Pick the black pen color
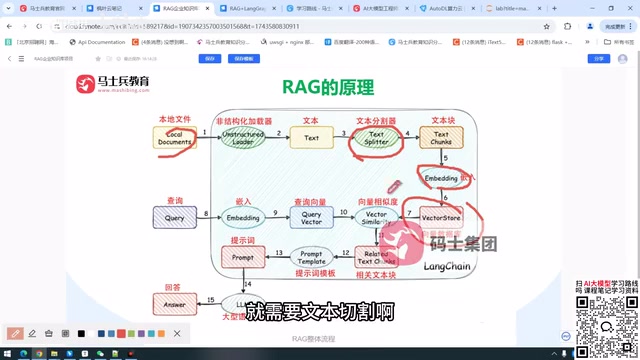Viewport: 640px width, 360px height. (x=81, y=333)
